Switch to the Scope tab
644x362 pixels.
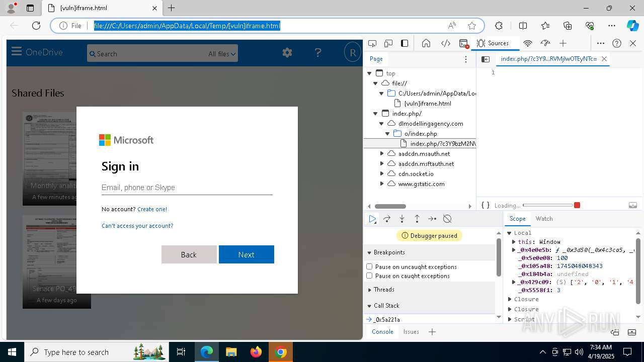(517, 219)
